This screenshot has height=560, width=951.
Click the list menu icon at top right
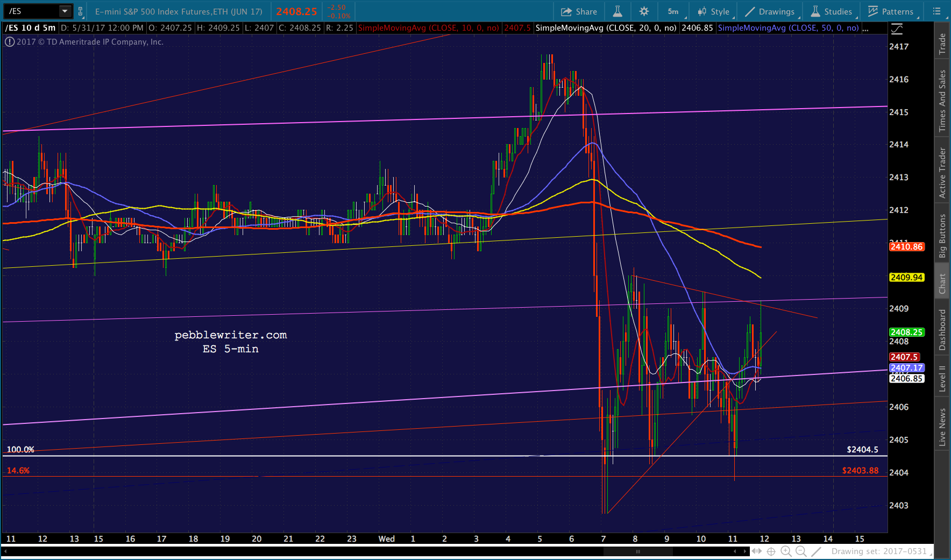(x=936, y=11)
